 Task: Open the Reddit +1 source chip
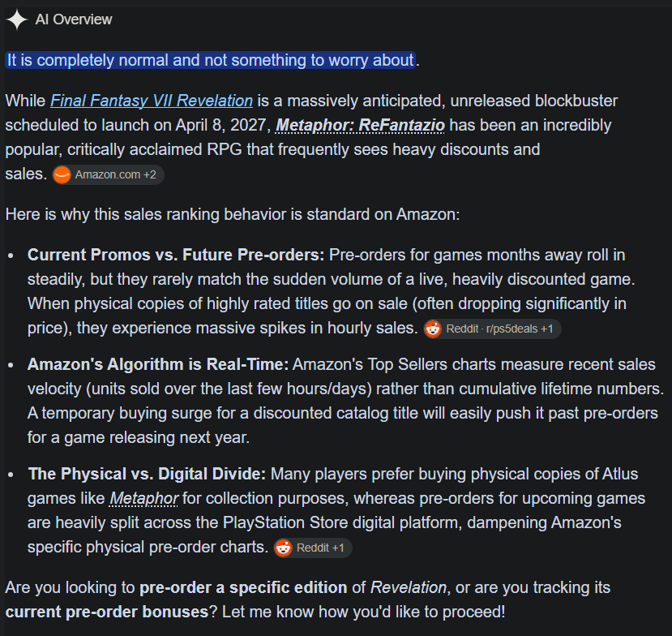click(x=313, y=548)
